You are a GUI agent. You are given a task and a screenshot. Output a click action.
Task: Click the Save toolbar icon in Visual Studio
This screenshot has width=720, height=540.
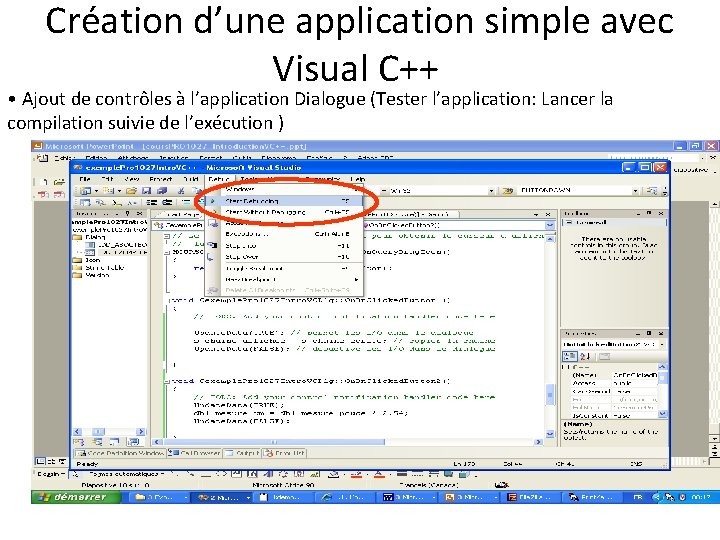click(x=146, y=191)
